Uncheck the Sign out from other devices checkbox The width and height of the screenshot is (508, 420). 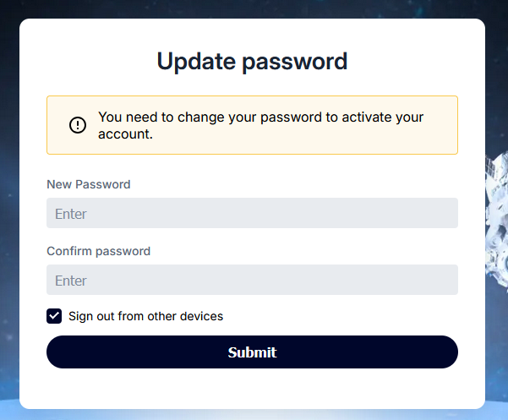(54, 316)
